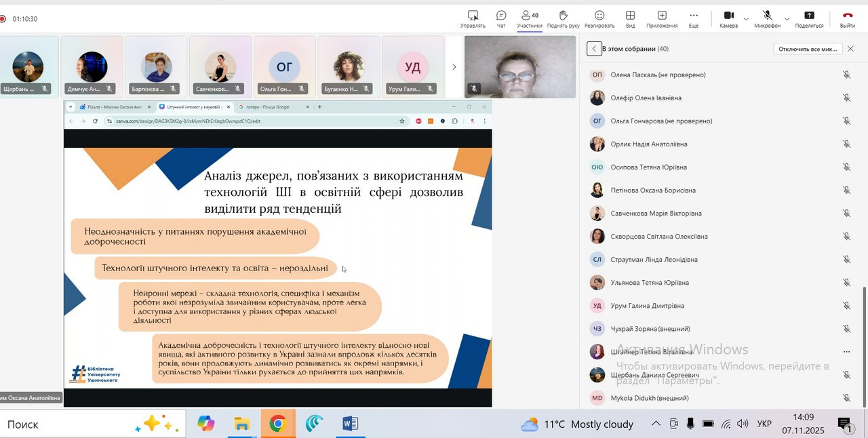
Task: Open Word from the Windows taskbar
Action: pyautogui.click(x=350, y=424)
